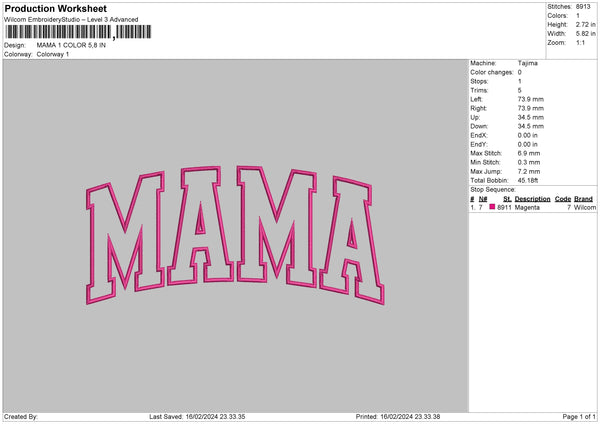Click the 'EndY:' label

pyautogui.click(x=479, y=144)
